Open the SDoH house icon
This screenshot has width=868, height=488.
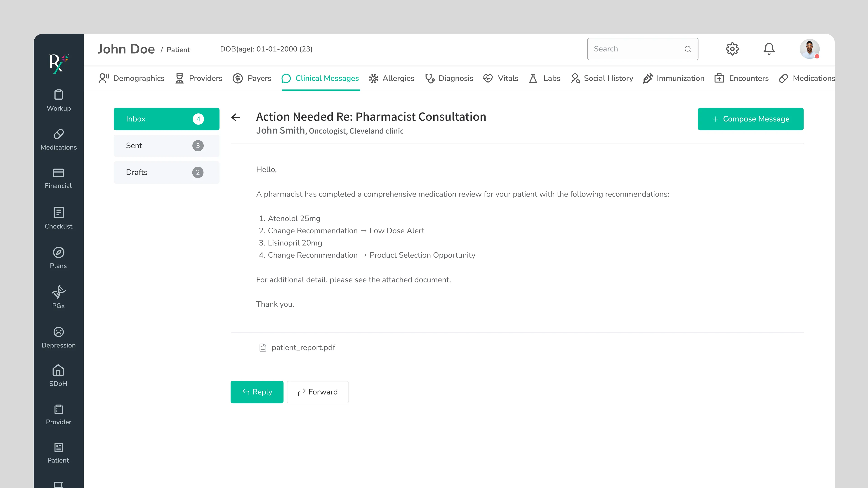58,371
